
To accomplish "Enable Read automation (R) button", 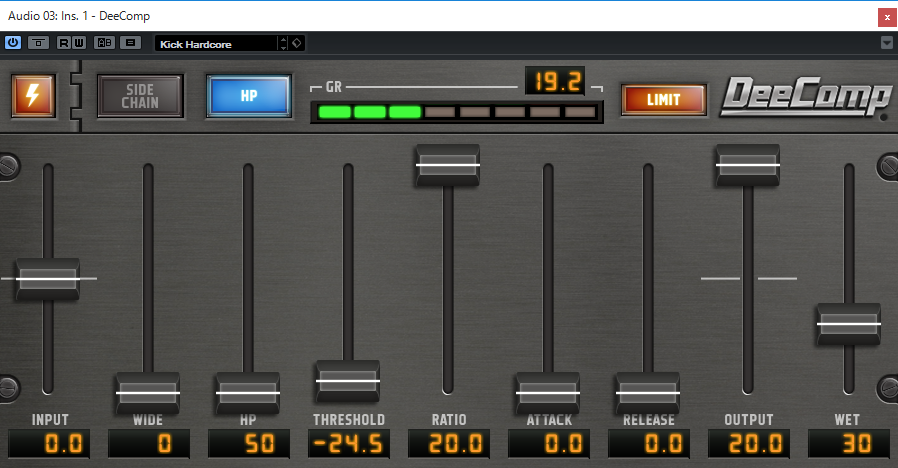I will (64, 43).
